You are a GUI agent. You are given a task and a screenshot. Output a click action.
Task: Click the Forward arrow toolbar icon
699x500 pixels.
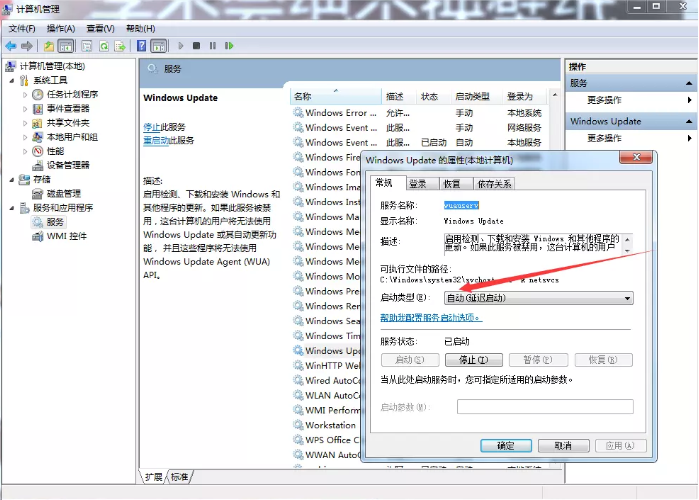(27, 46)
